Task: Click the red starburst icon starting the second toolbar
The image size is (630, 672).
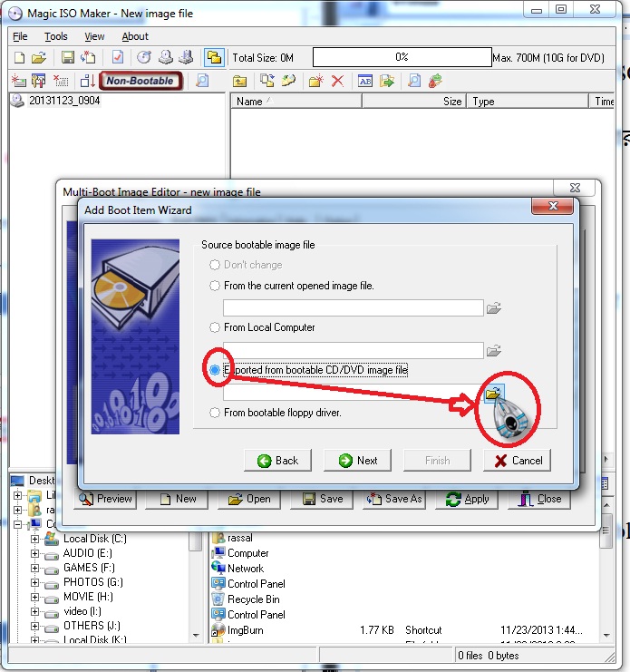Action: 18,81
